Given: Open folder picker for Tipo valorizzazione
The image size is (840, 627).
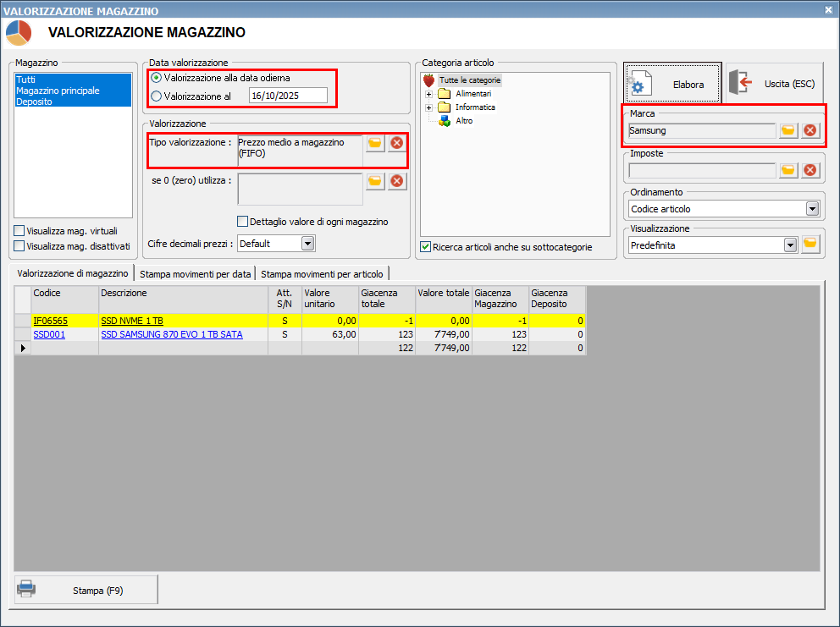Looking at the screenshot, I should (375, 143).
